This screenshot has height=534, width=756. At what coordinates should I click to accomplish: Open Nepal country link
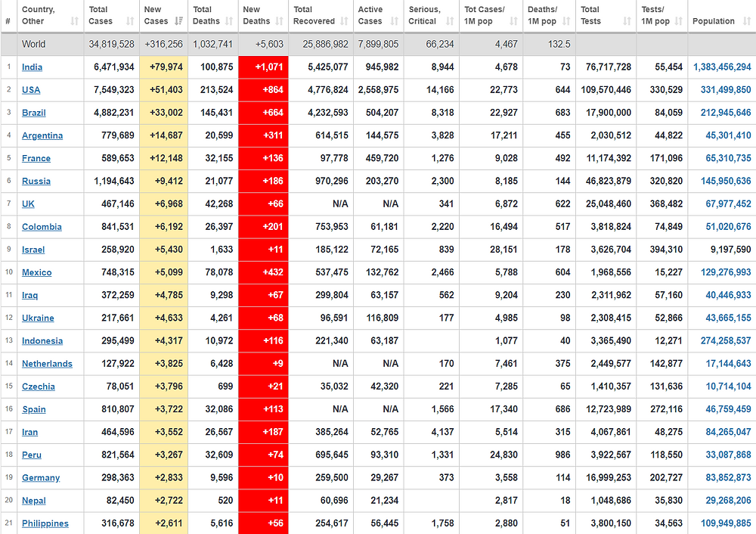tap(34, 501)
